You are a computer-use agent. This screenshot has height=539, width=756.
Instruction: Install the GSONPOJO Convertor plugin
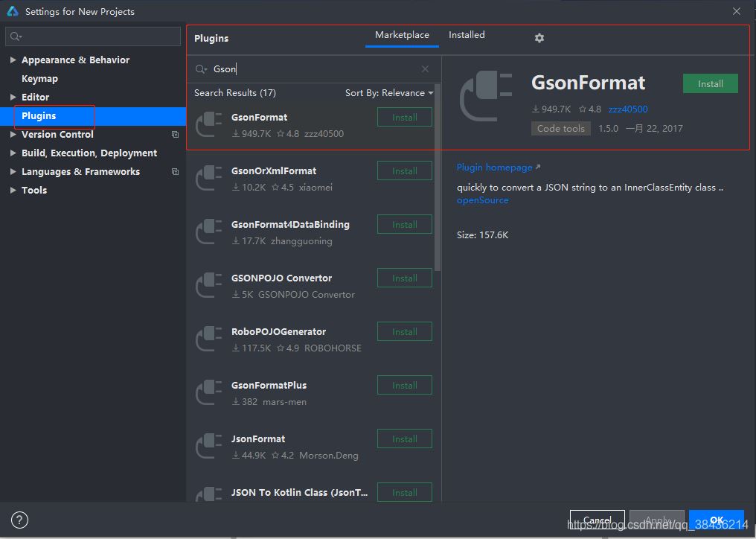405,278
